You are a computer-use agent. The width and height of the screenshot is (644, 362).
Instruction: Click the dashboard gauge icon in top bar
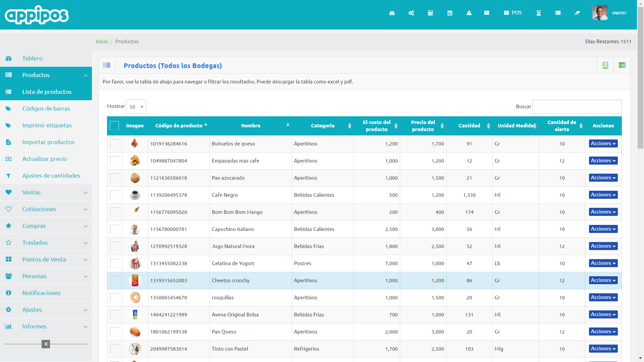392,13
